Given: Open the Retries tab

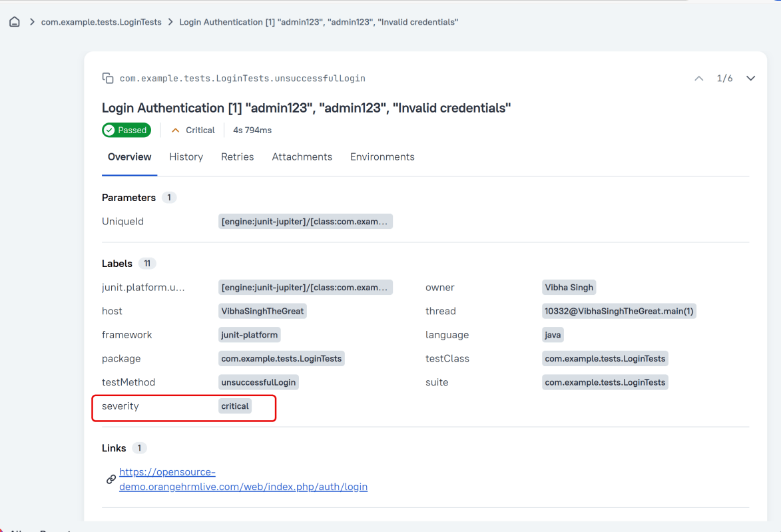Looking at the screenshot, I should click(x=237, y=157).
